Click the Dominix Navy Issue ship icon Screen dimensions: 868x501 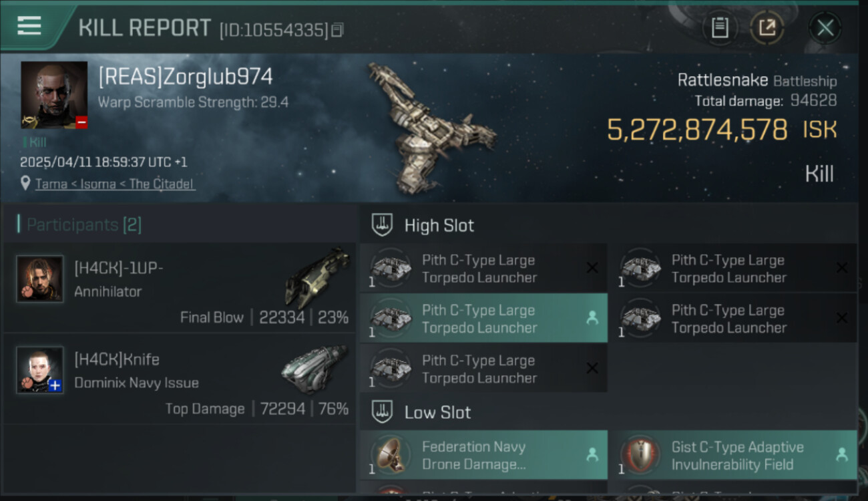pos(315,369)
